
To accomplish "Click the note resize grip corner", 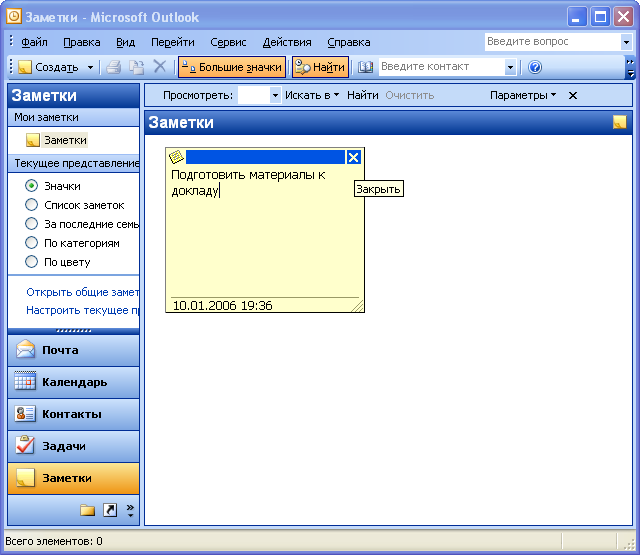I will [358, 306].
